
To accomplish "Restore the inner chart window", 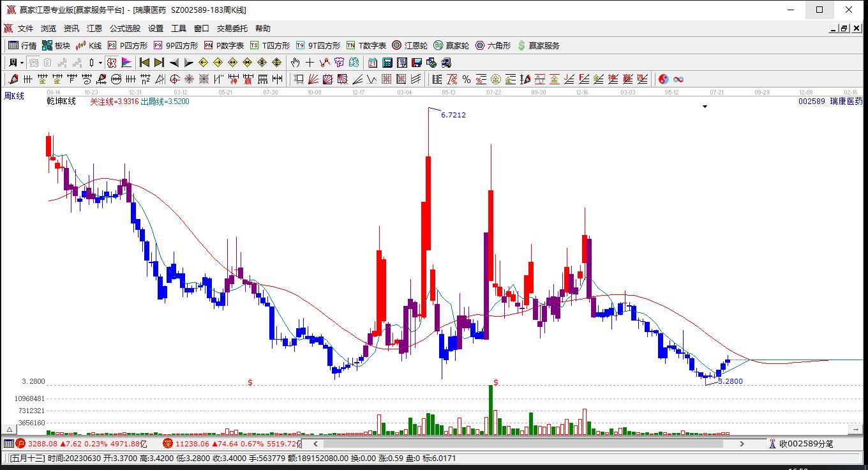I will pyautogui.click(x=844, y=28).
